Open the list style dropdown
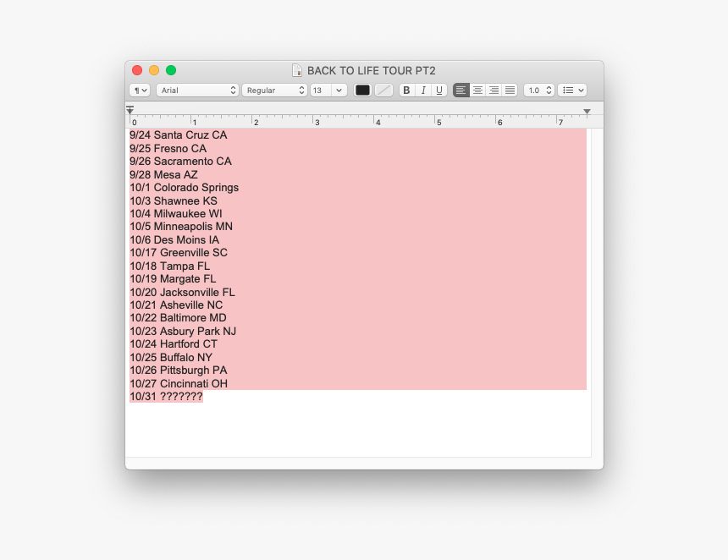This screenshot has height=560, width=728. [x=572, y=90]
